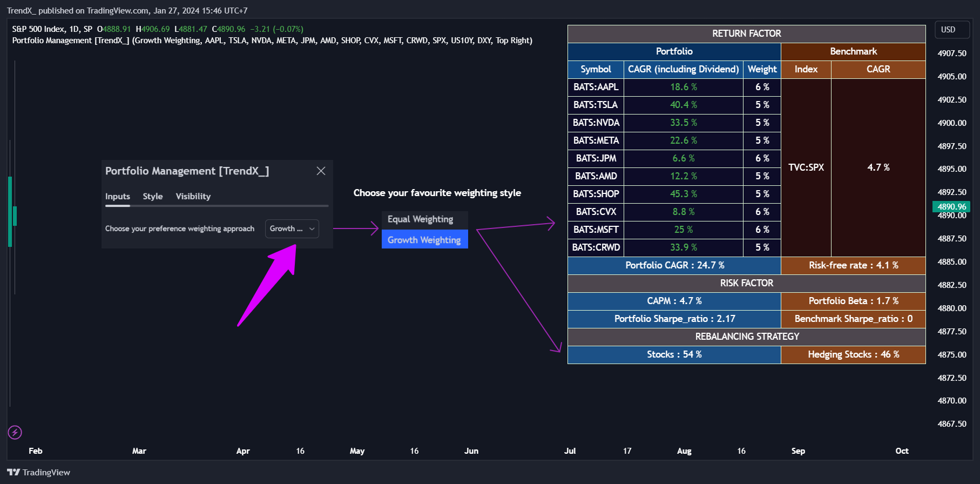Click the BATS:NVDA symbol cell
The width and height of the screenshot is (980, 484).
[x=596, y=123]
